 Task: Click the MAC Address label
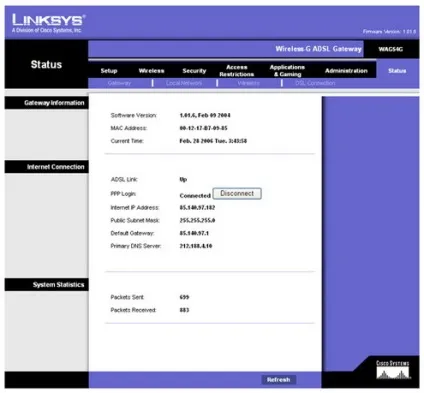click(129, 128)
